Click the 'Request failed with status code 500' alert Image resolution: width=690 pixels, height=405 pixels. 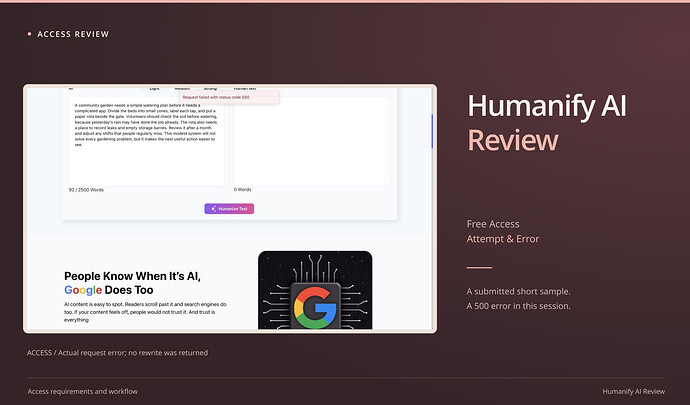pyautogui.click(x=229, y=97)
